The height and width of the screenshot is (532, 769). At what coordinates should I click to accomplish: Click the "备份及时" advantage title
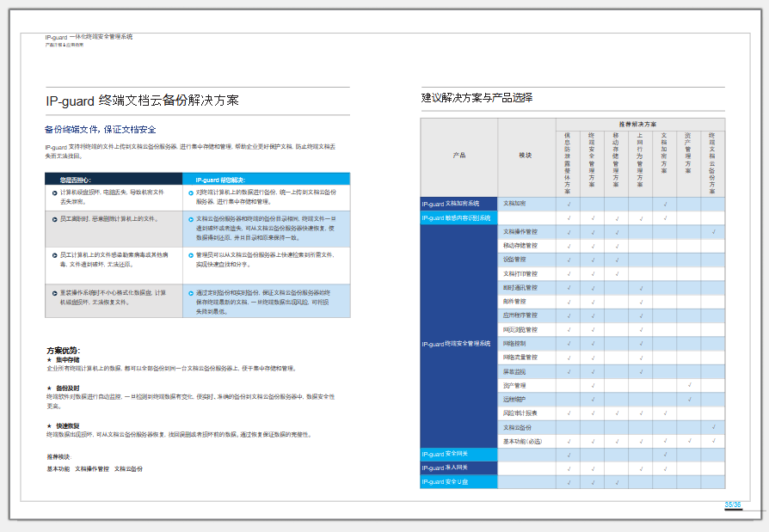68,388
